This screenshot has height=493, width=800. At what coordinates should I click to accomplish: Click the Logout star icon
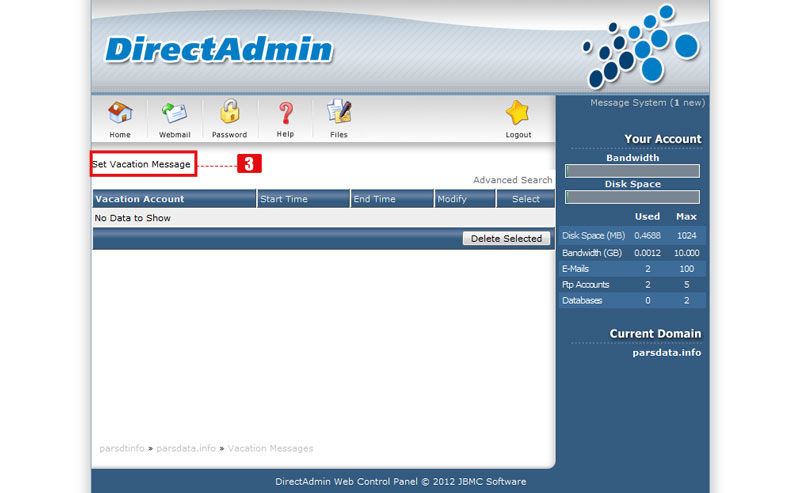(x=518, y=113)
